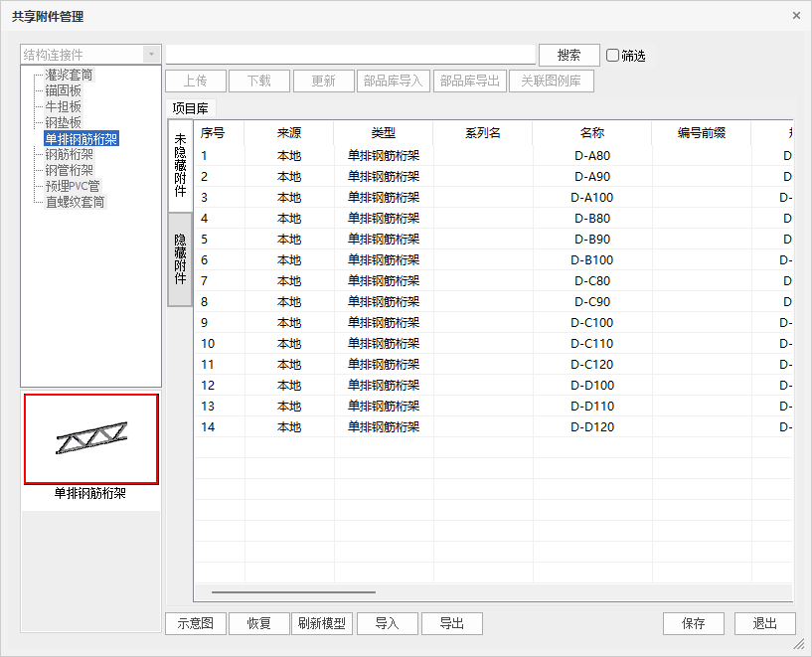Save changes with the 保存 button
812x657 pixels.
click(x=694, y=623)
